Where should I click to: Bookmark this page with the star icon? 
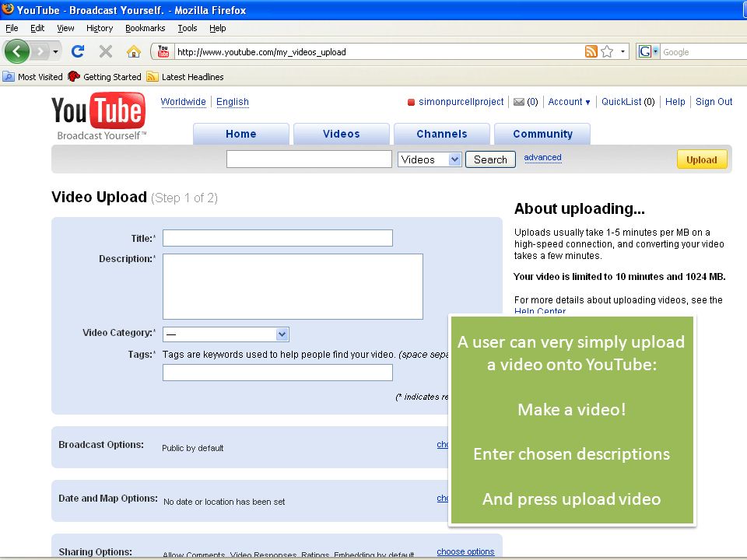pyautogui.click(x=607, y=51)
